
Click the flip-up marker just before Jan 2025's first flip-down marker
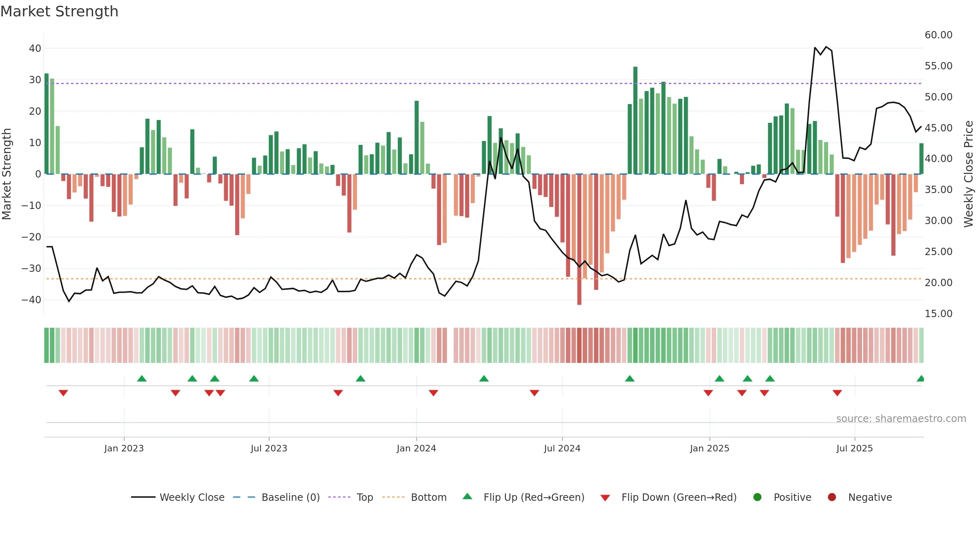(x=630, y=378)
